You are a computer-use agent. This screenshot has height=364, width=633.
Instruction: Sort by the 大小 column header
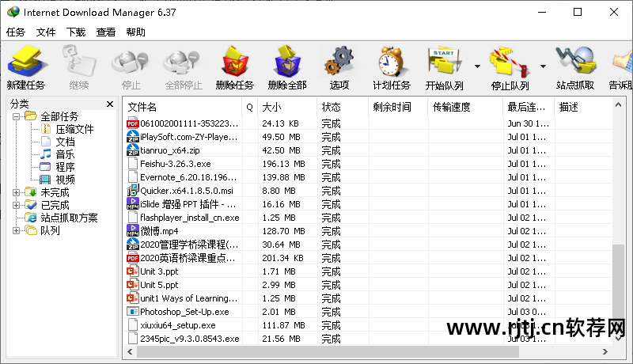point(287,107)
